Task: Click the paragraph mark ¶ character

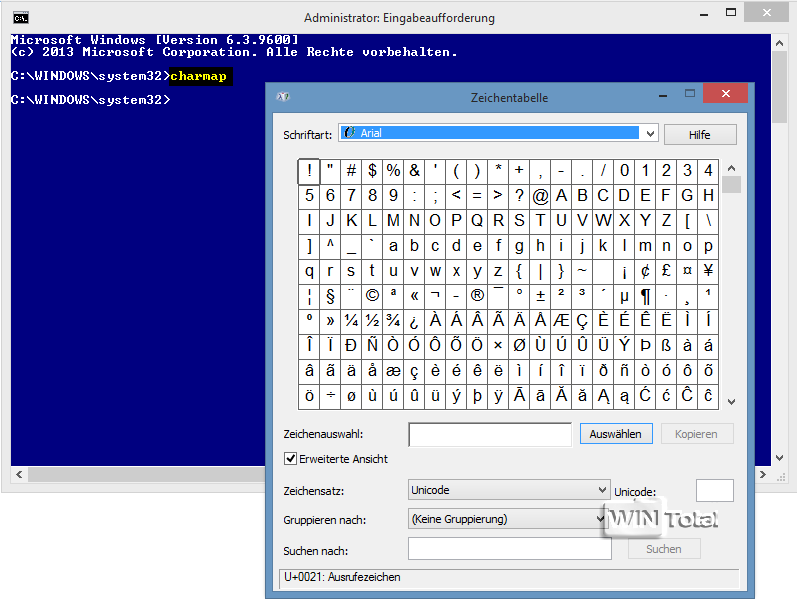Action: click(x=645, y=296)
